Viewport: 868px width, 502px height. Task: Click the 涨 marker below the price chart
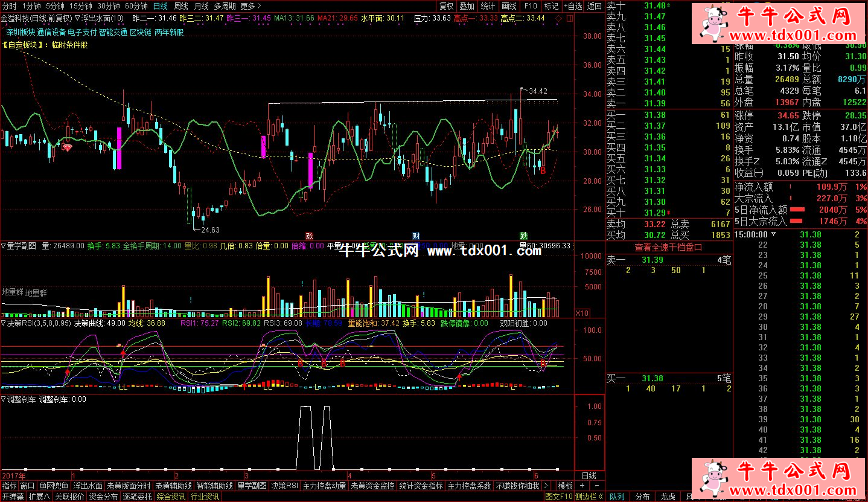click(x=309, y=236)
